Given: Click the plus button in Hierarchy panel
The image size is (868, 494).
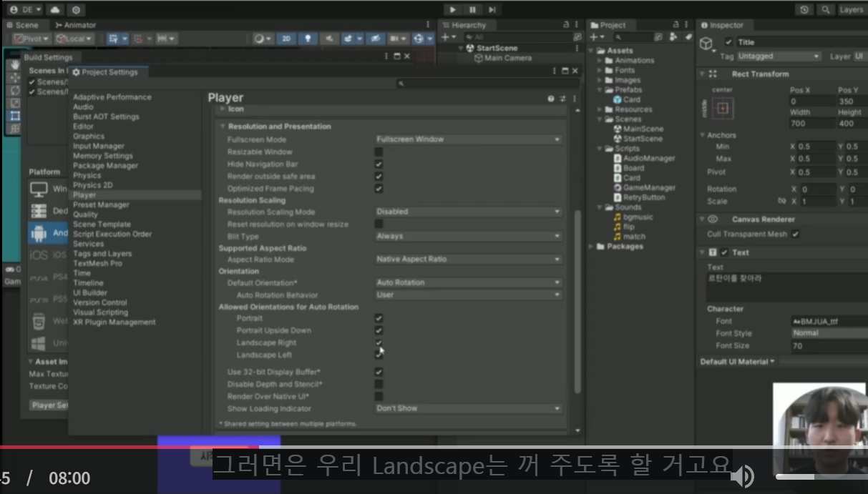Looking at the screenshot, I should (445, 36).
